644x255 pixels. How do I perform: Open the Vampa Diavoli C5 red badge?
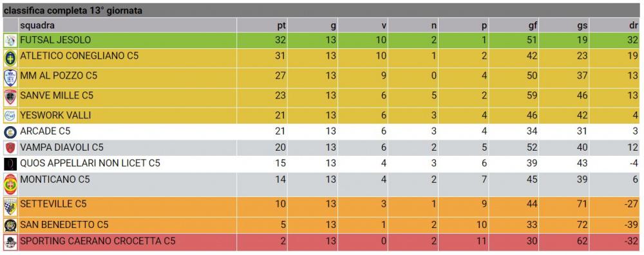click(x=10, y=148)
